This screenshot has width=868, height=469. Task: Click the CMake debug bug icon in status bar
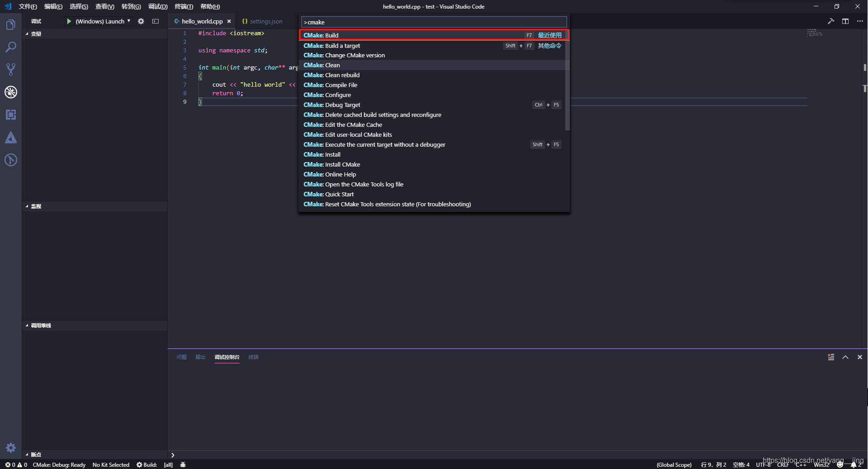(x=183, y=464)
